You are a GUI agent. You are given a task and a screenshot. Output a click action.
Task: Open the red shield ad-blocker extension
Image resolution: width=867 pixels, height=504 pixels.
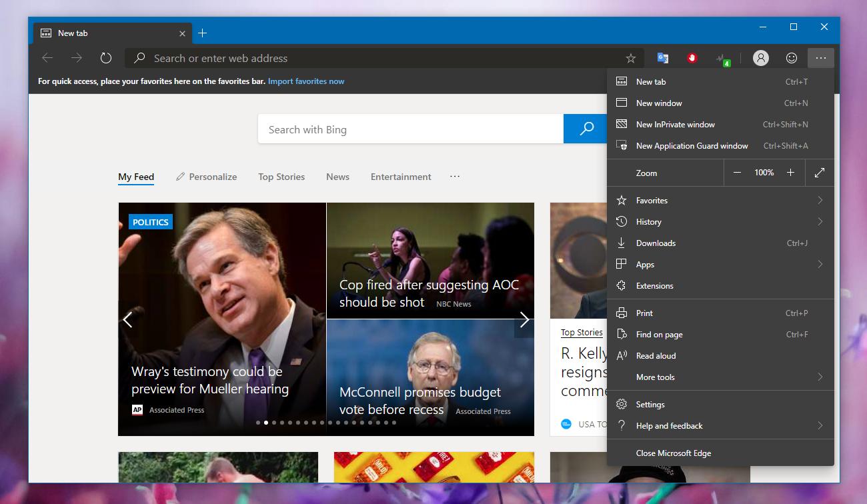(692, 58)
